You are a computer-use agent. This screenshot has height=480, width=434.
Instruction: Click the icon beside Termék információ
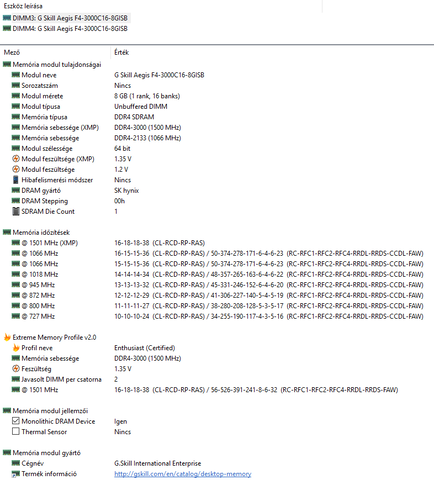16,474
